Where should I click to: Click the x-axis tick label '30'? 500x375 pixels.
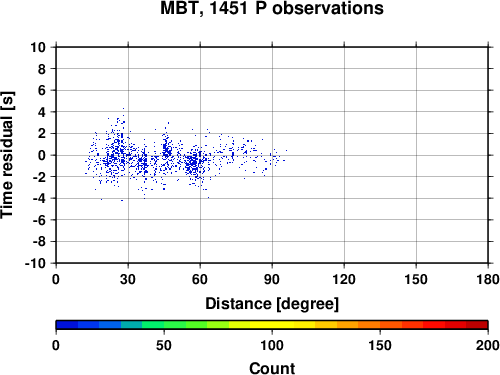[x=128, y=279]
